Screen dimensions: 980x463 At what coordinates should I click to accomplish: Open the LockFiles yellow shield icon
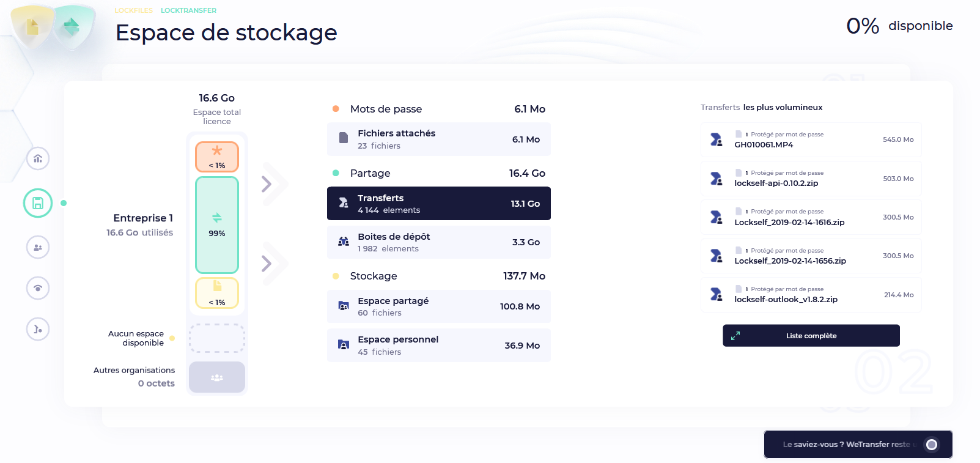pos(32,26)
